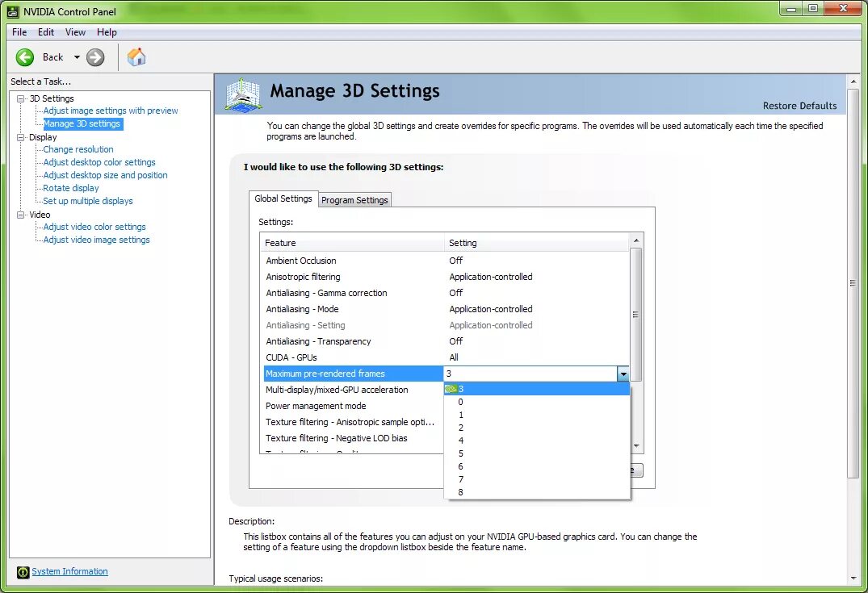Click settings list scroll-up arrow
The width and height of the screenshot is (868, 593).
[x=636, y=240]
